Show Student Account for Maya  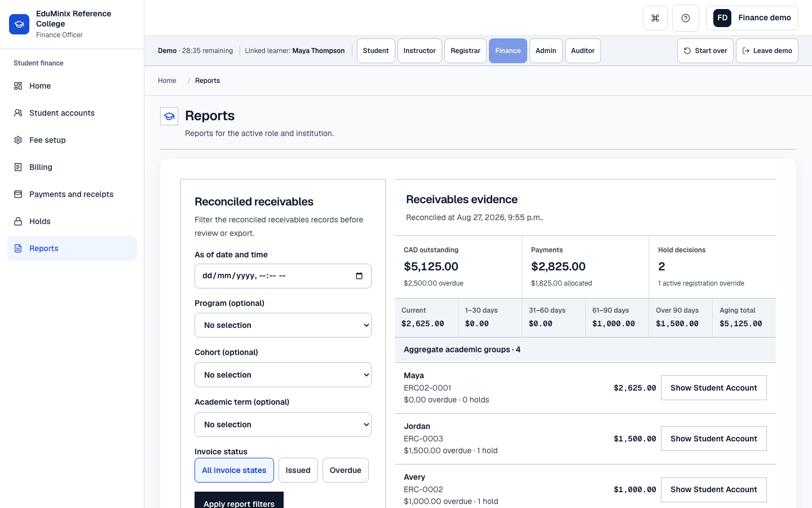pyautogui.click(x=714, y=388)
